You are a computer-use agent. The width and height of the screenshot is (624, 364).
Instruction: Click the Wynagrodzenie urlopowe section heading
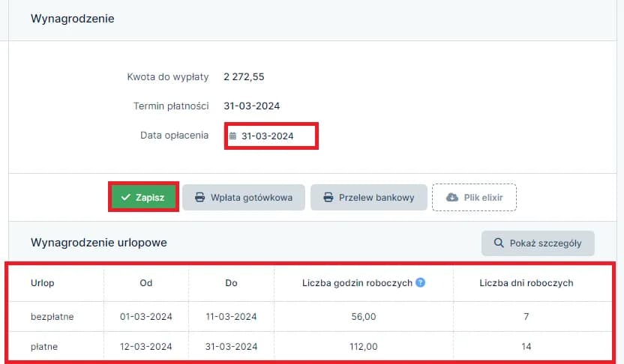(x=99, y=243)
